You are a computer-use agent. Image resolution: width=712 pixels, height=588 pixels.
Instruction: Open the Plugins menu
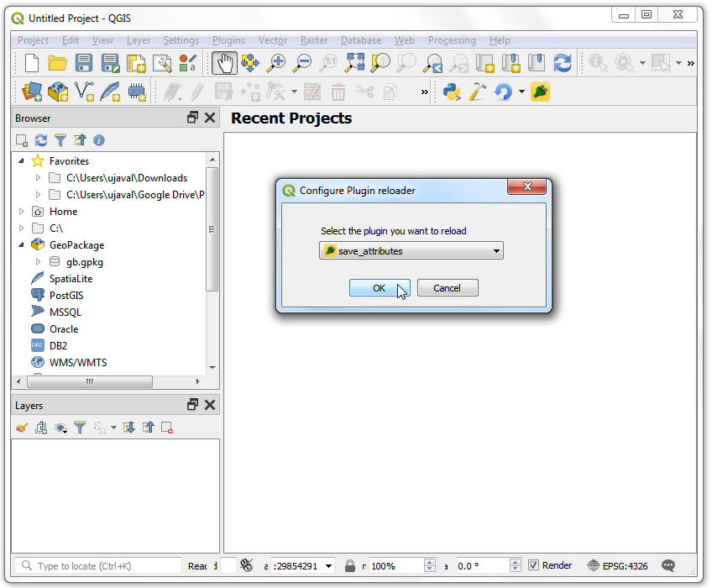pos(228,40)
